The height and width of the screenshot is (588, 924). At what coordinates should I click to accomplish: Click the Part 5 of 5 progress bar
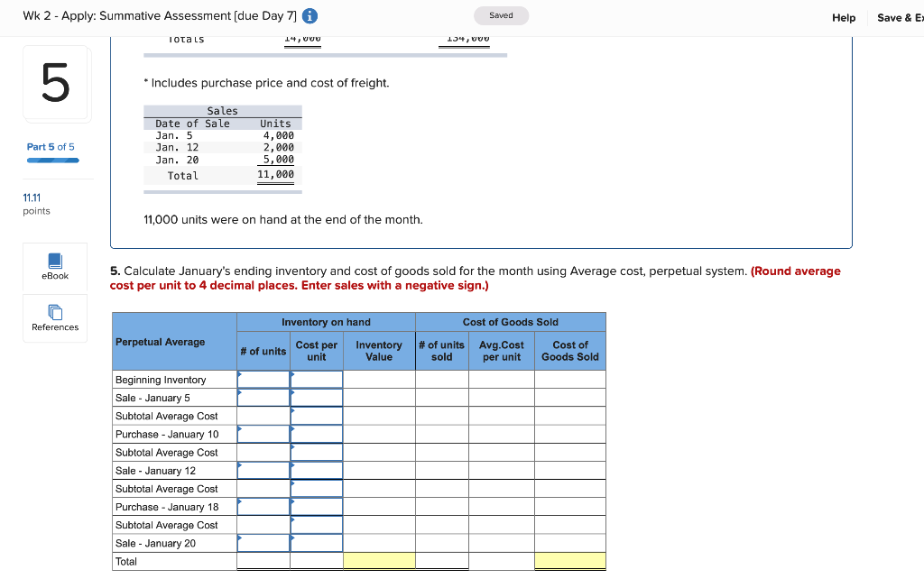pos(52,160)
